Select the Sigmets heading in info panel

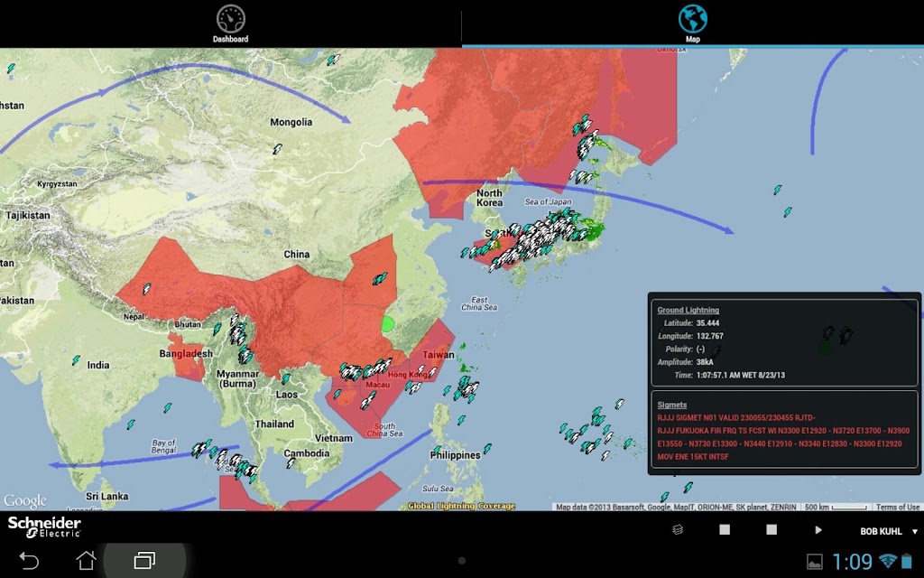(x=671, y=405)
